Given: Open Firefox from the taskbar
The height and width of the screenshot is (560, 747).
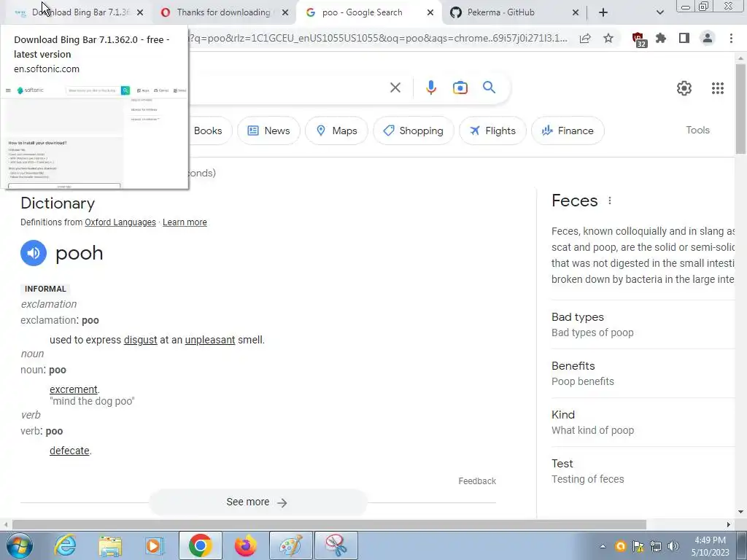Looking at the screenshot, I should [245, 545].
